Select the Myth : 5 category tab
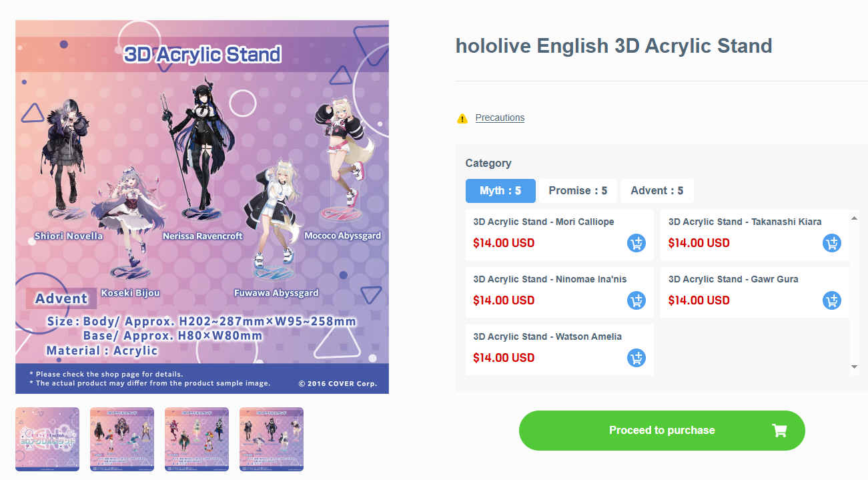The image size is (868, 480). tap(500, 191)
